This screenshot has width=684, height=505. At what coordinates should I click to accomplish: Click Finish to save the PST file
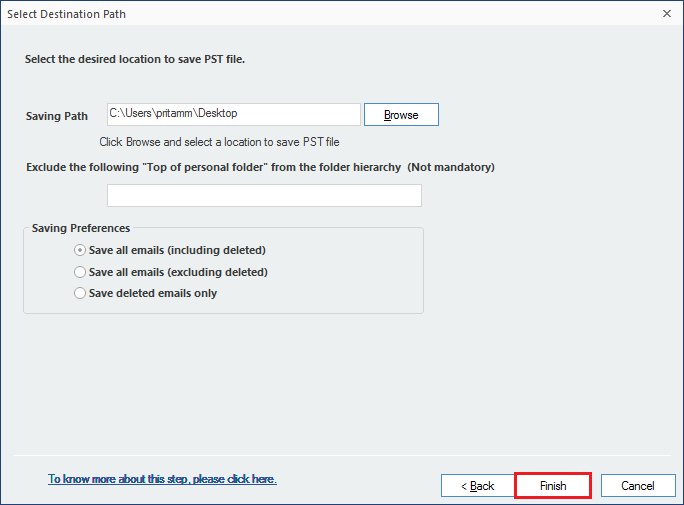click(x=553, y=486)
